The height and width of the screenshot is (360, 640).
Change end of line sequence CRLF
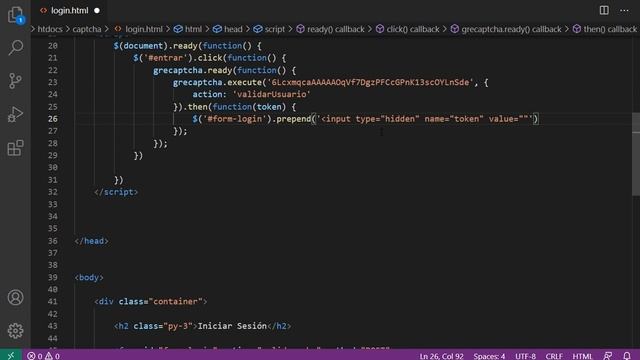tap(554, 356)
